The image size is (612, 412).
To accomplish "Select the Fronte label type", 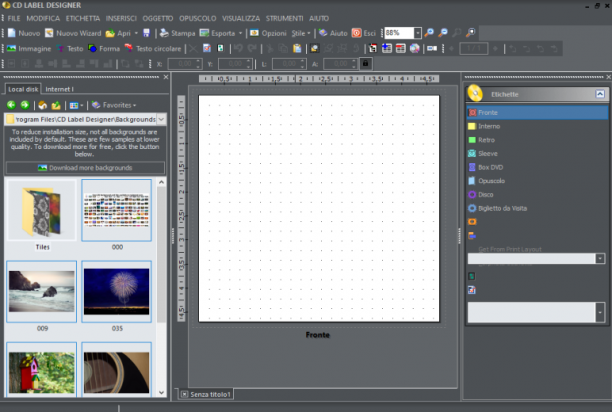I will tap(537, 112).
